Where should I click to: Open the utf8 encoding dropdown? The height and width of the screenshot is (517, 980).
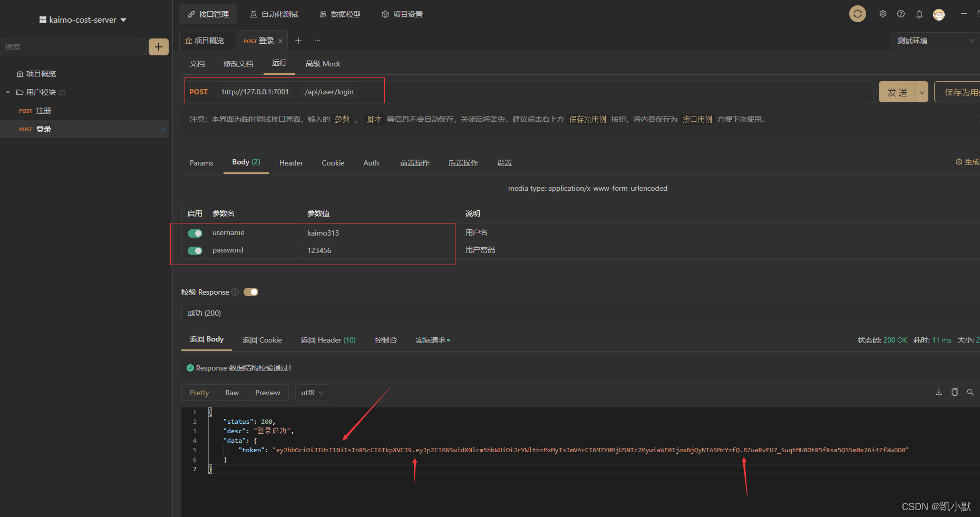point(312,393)
